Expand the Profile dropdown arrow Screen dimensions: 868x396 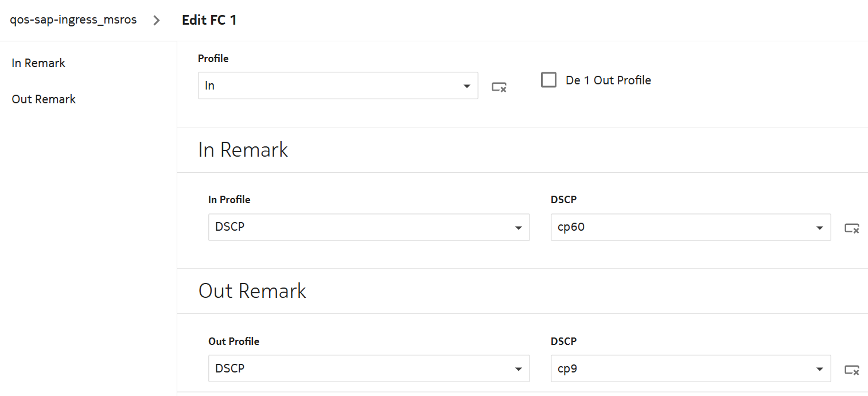point(466,86)
